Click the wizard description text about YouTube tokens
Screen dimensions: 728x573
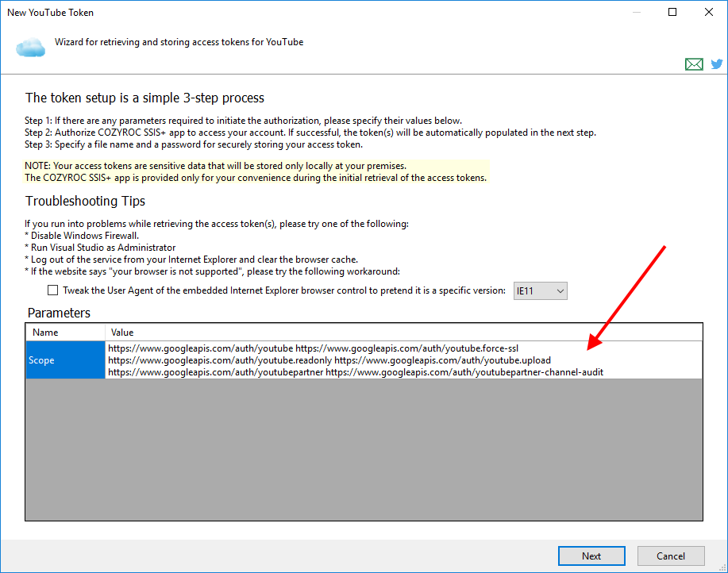[179, 42]
